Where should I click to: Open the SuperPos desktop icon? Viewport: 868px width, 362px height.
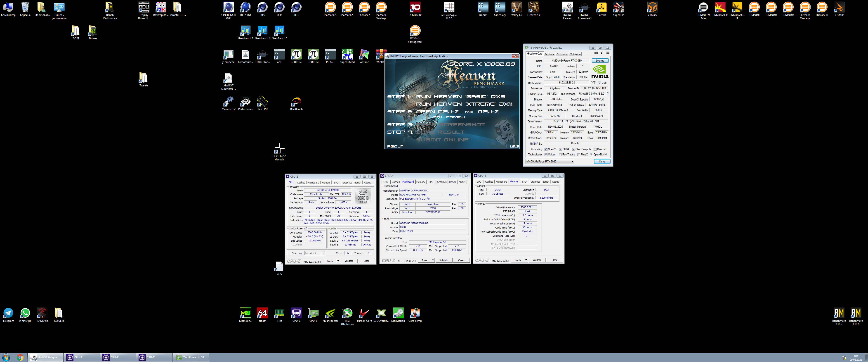(x=618, y=9)
